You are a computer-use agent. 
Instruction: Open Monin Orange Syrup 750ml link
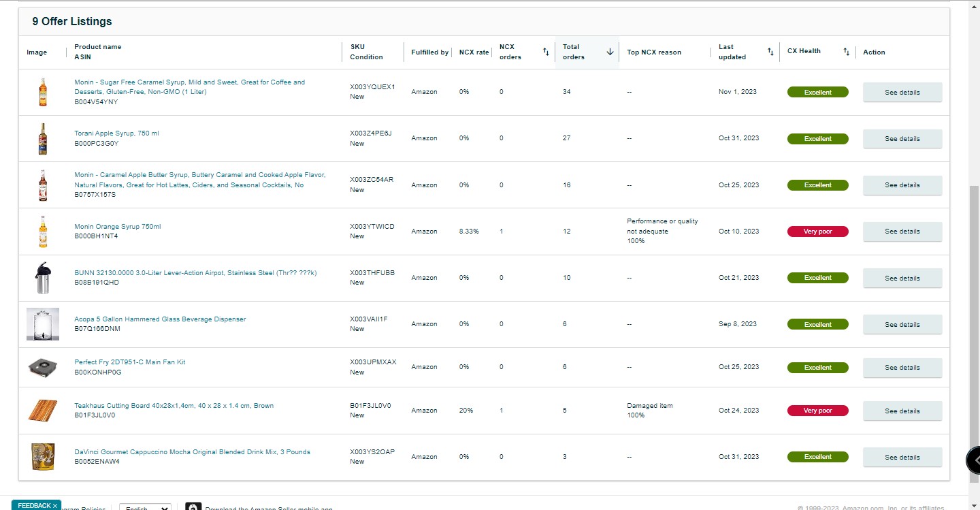(x=118, y=227)
